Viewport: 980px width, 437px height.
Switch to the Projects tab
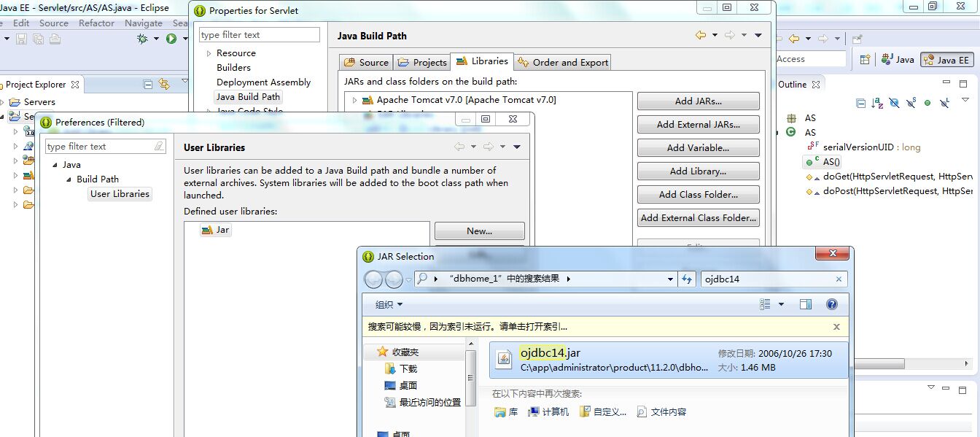click(x=422, y=63)
